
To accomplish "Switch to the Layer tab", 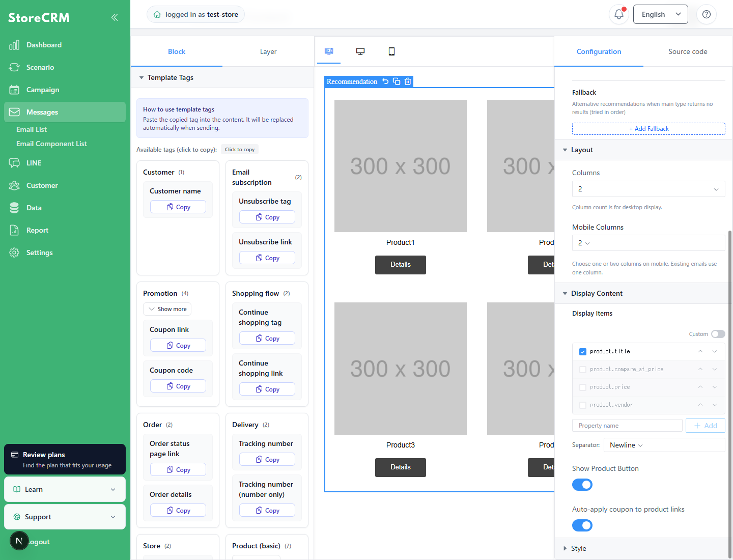I will (x=268, y=51).
